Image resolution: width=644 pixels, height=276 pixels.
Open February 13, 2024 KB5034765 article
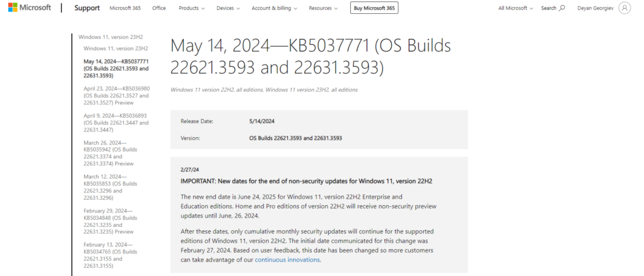click(x=111, y=254)
